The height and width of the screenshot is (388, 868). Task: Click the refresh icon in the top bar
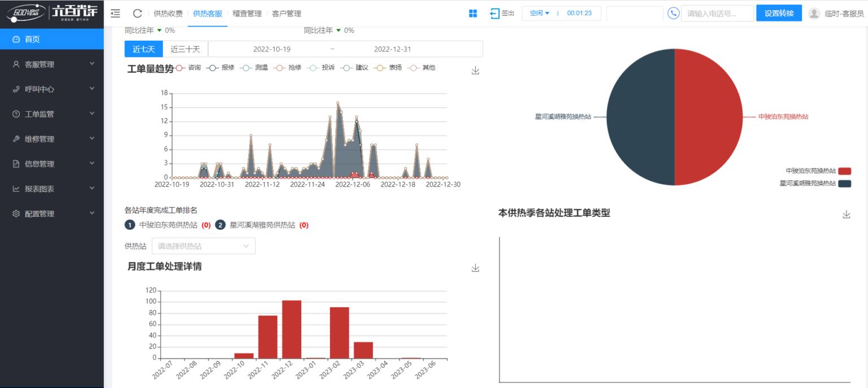(x=137, y=14)
